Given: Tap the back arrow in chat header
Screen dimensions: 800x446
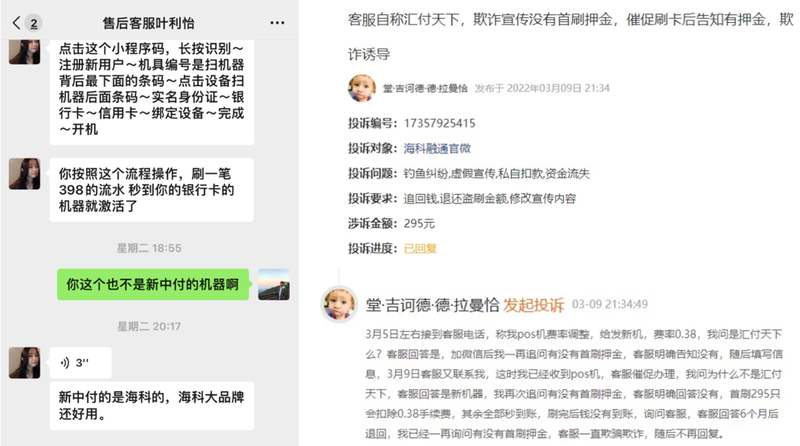Looking at the screenshot, I should coord(16,22).
